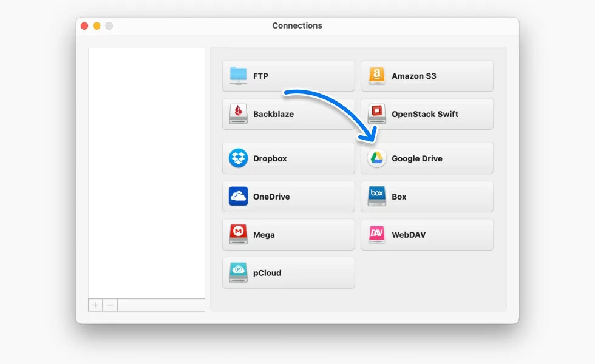The width and height of the screenshot is (595, 364).
Task: Click the WebDAV drive icon
Action: tap(376, 235)
